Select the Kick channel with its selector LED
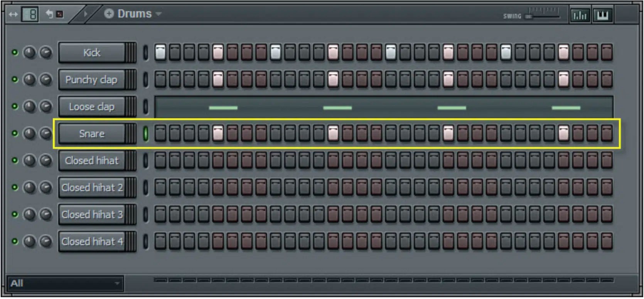 click(146, 52)
